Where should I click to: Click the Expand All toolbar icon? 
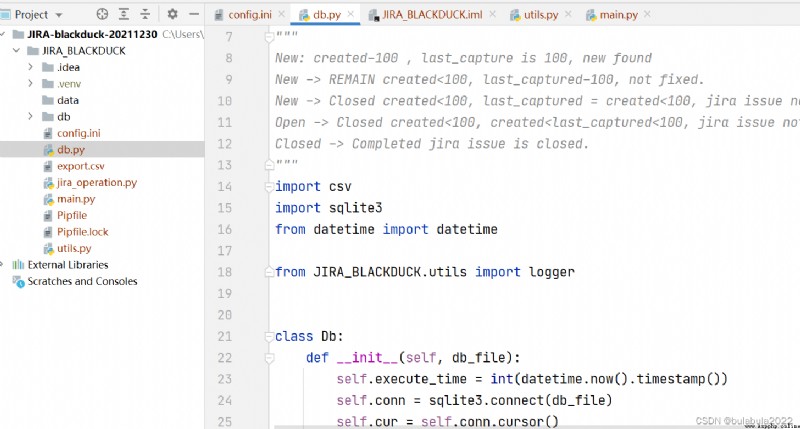pos(124,14)
